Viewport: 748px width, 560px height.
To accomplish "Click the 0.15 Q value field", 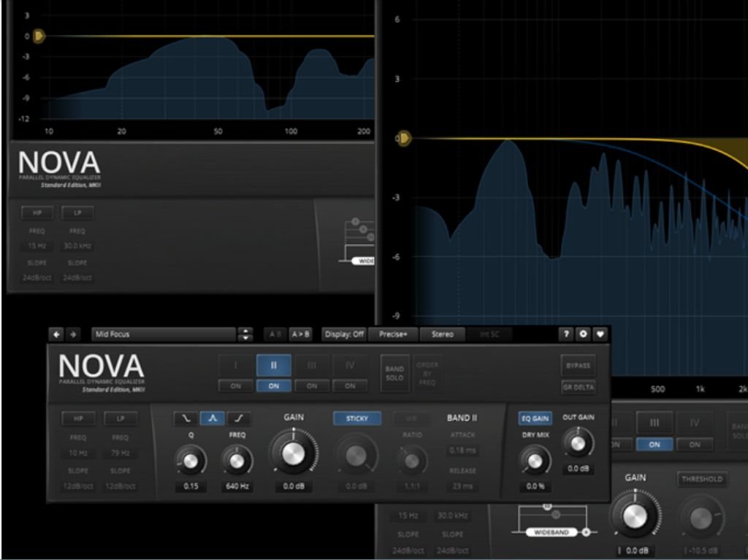I will tap(191, 486).
